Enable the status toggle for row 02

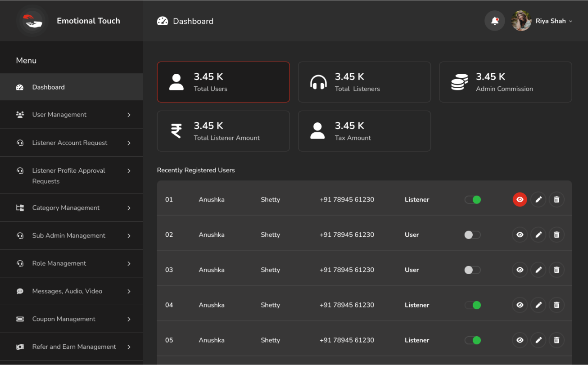472,234
